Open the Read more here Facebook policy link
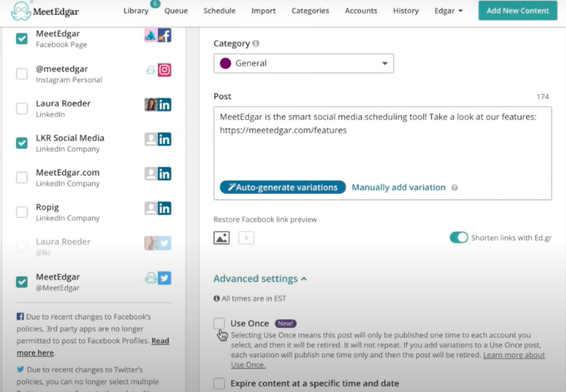566x392 pixels. click(x=93, y=347)
